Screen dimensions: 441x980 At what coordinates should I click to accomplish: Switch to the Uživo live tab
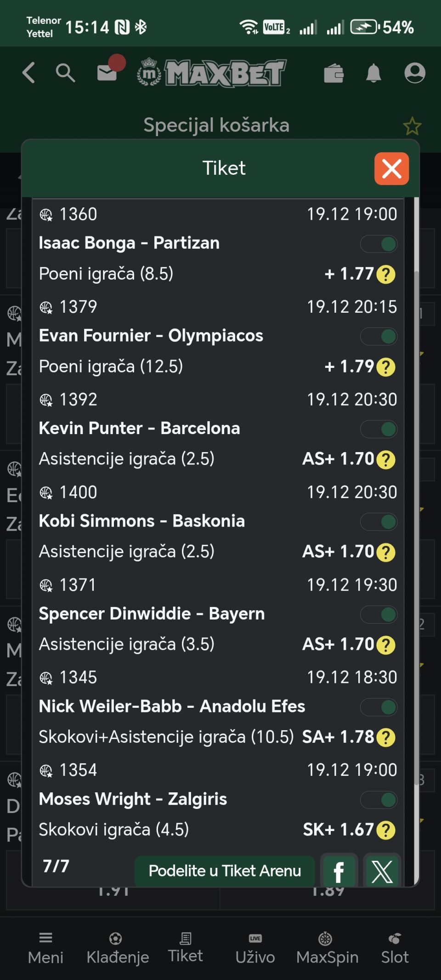(255, 948)
